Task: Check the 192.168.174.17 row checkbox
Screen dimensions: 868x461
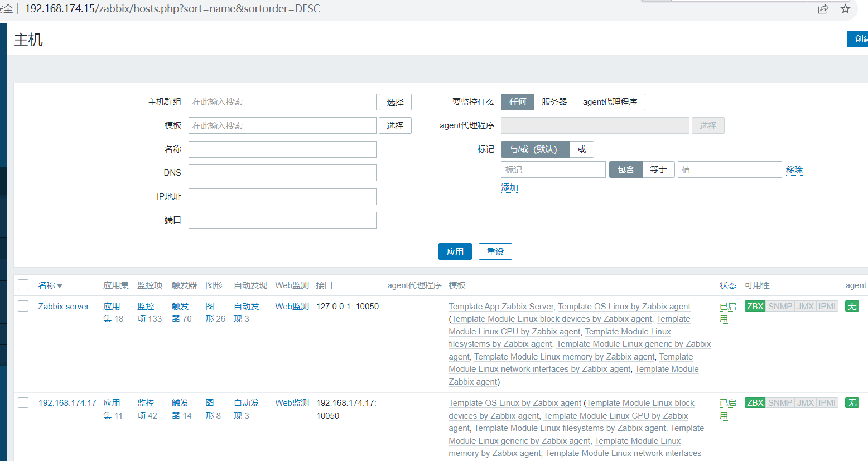Action: click(x=23, y=402)
